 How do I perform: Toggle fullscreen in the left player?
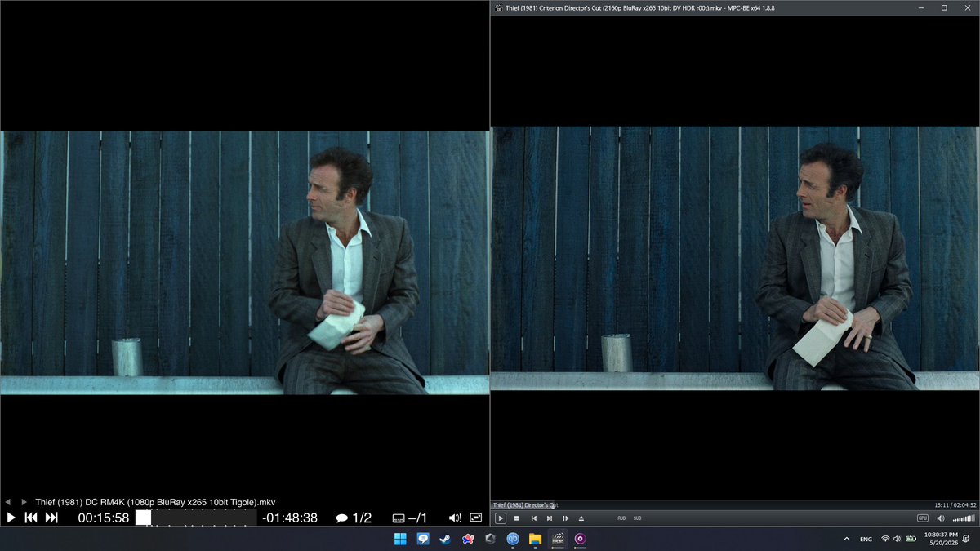(476, 518)
